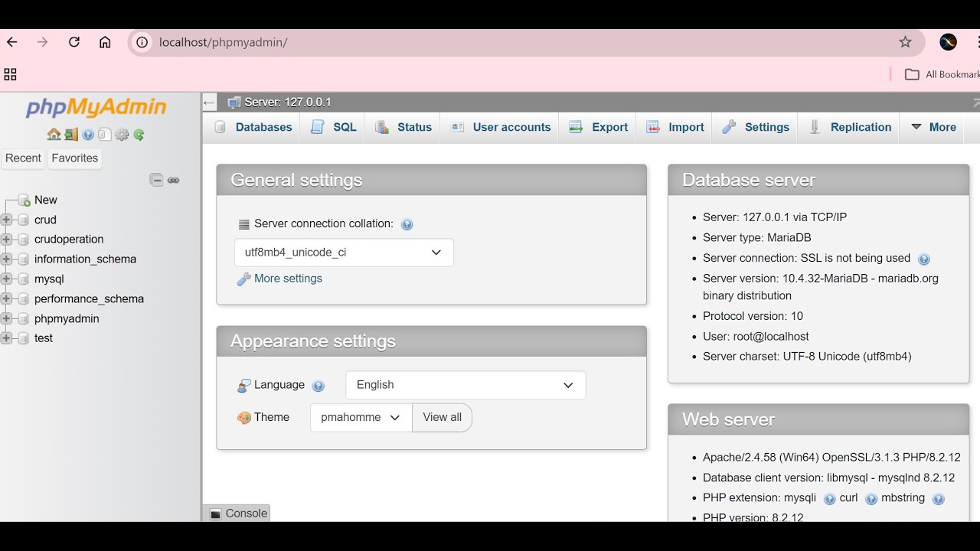980x551 pixels.
Task: Open the phpMyAdmin documentation icon
Action: pos(88,135)
